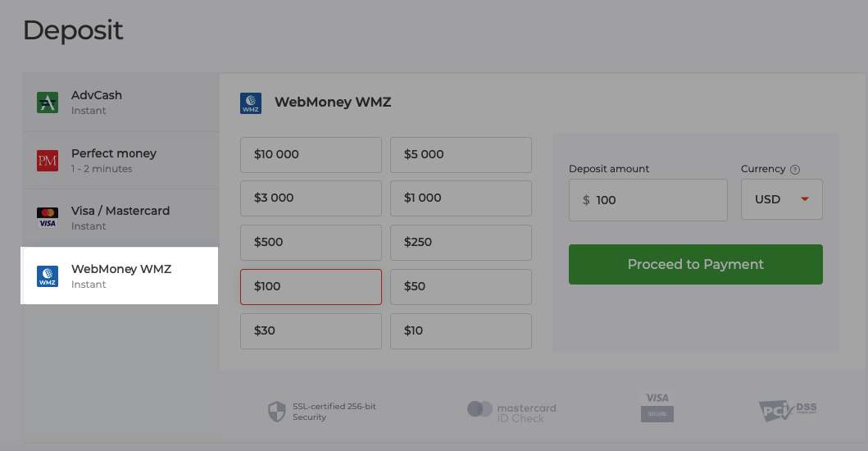
Task: Select the $50 deposit amount
Action: [461, 287]
